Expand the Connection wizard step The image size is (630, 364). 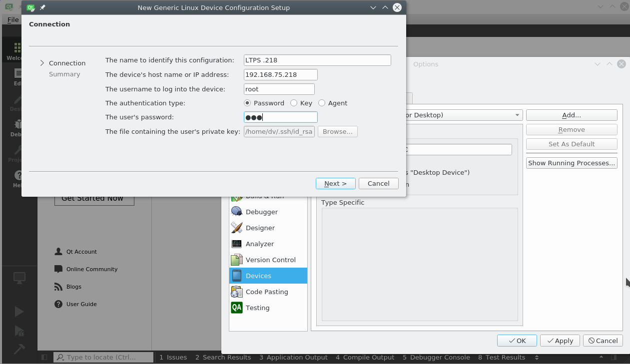coord(42,63)
